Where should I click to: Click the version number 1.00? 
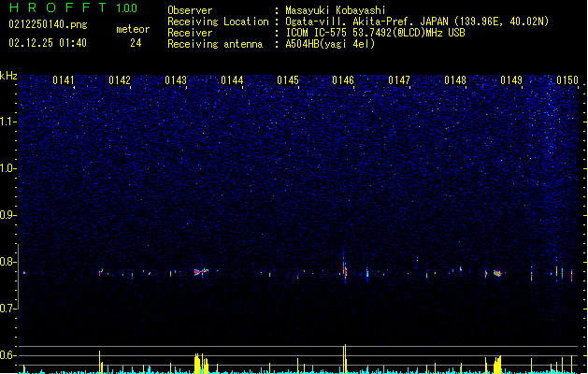click(x=127, y=8)
